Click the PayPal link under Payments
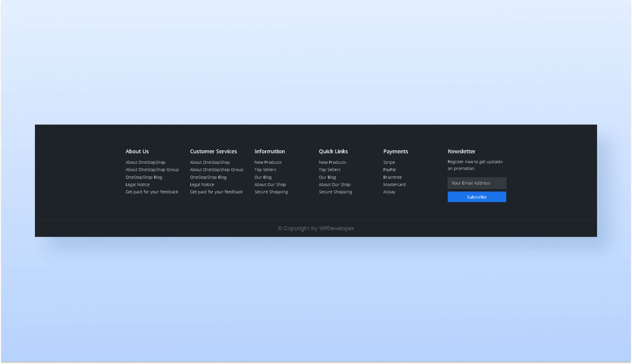The image size is (632, 364). point(389,169)
